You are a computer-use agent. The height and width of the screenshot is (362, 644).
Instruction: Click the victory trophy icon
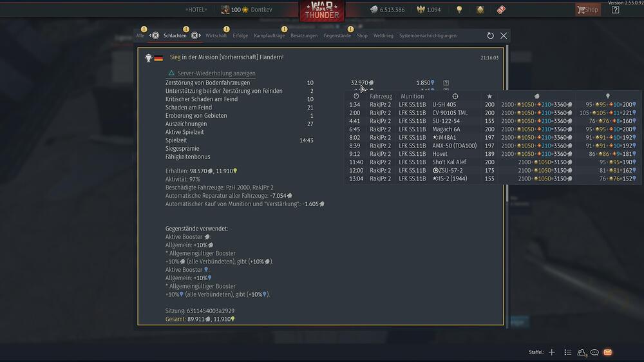coord(148,58)
